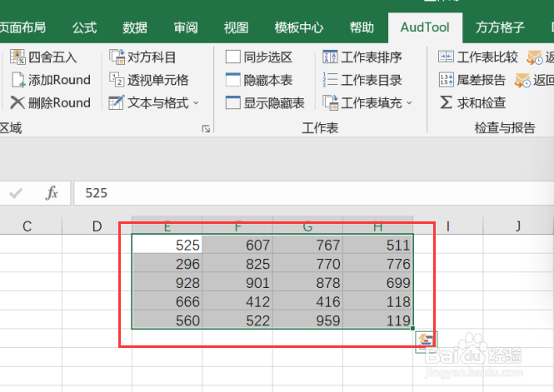Screen dimensions: 554x392
Task: Switch to the 公式 tab
Action: point(84,27)
